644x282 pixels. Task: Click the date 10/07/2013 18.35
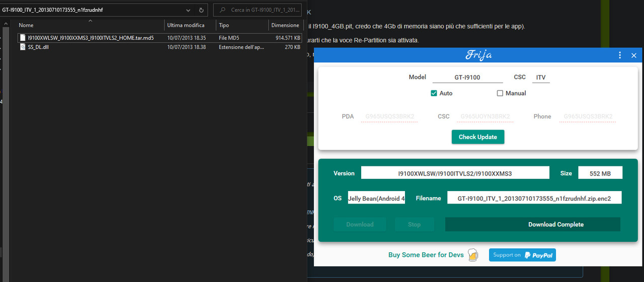187,38
